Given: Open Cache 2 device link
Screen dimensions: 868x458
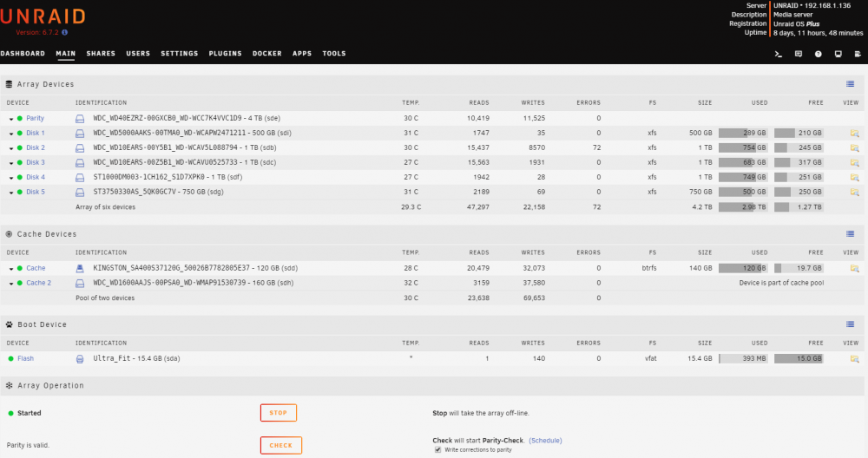Looking at the screenshot, I should 39,283.
